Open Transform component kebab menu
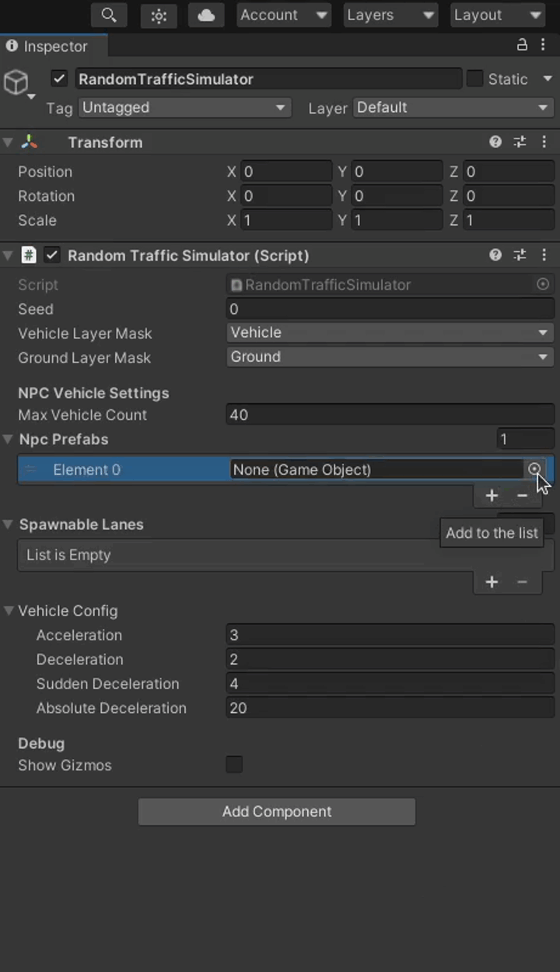560x972 pixels. coord(544,142)
